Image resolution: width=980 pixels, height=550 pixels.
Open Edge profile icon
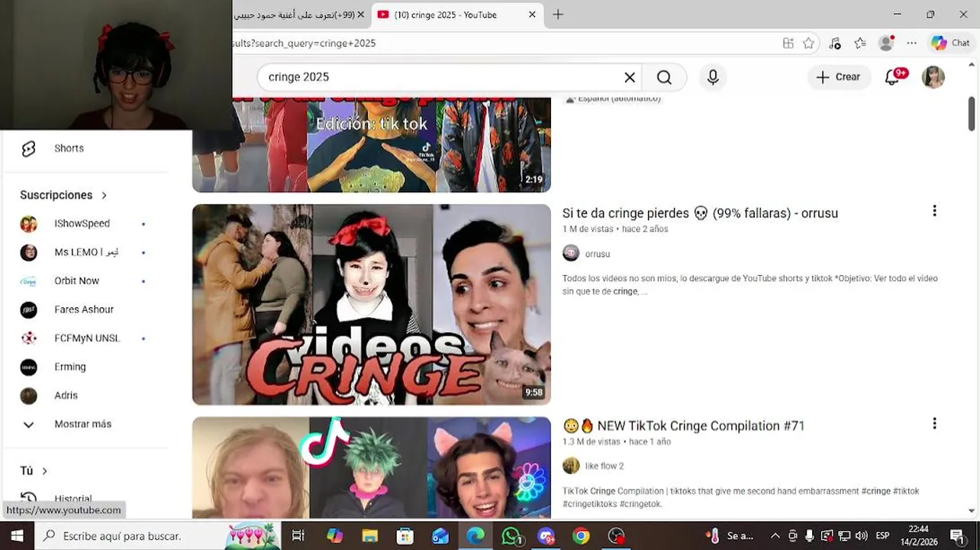pos(886,44)
